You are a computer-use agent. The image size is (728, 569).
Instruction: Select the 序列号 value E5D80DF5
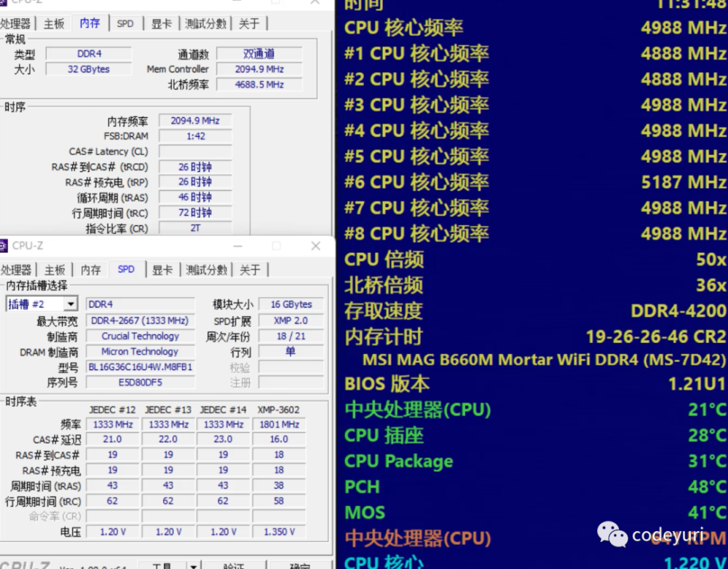[x=140, y=382]
